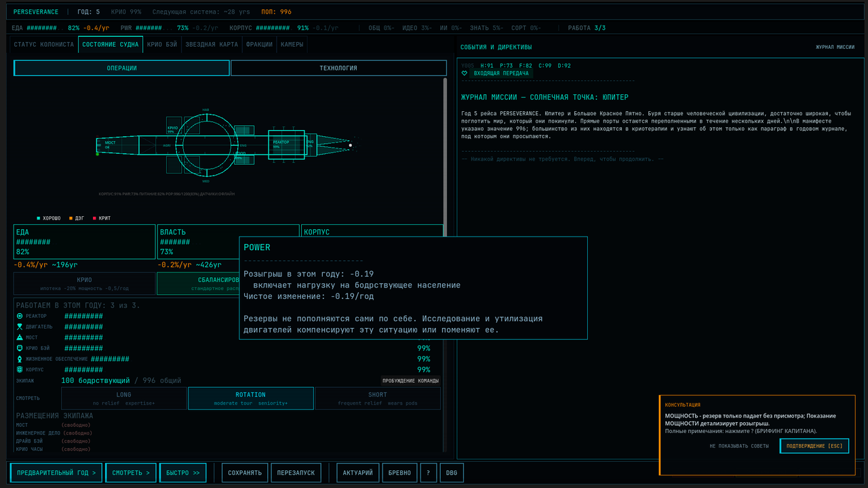868x488 pixels.
Task: Click the PERSEVERANCE ship name
Action: 35,12
